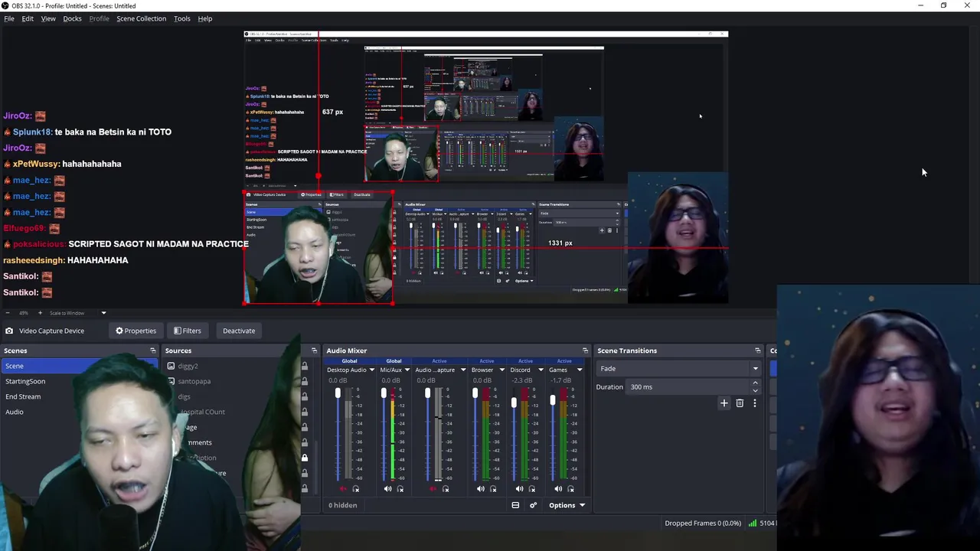Float the Sources dock panel

click(314, 350)
